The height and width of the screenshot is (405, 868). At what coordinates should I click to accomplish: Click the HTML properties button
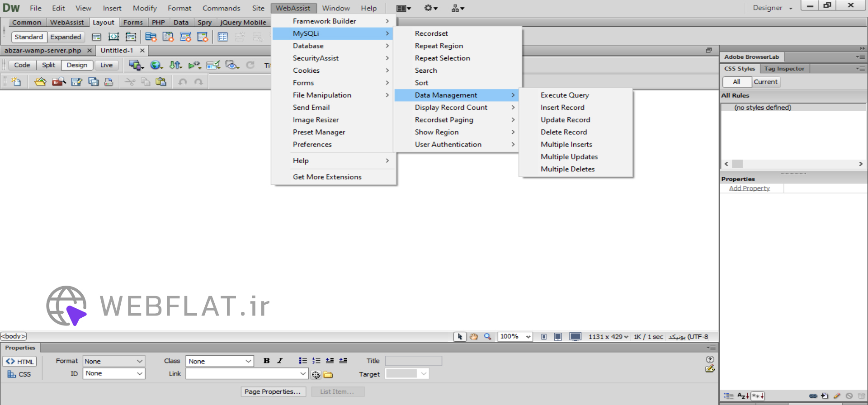click(20, 362)
